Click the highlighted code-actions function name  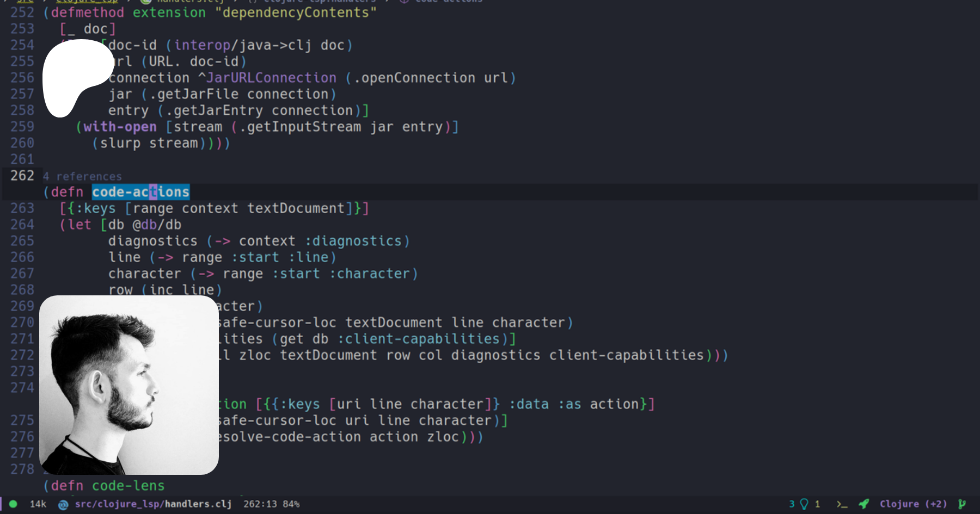(x=140, y=192)
